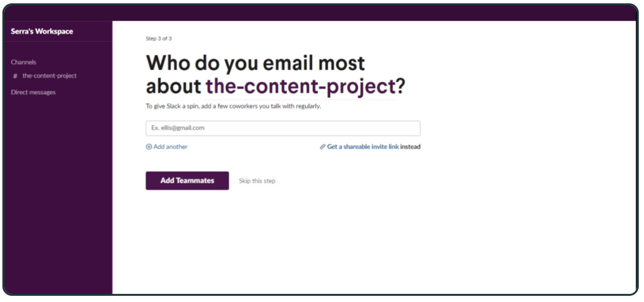The width and height of the screenshot is (644, 302).
Task: Click the Step 3 of 3 label
Action: pos(159,39)
